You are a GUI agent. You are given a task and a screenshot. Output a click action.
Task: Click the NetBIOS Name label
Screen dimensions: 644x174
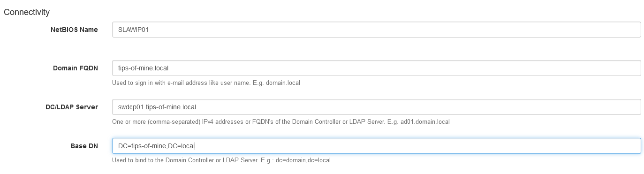click(x=74, y=30)
